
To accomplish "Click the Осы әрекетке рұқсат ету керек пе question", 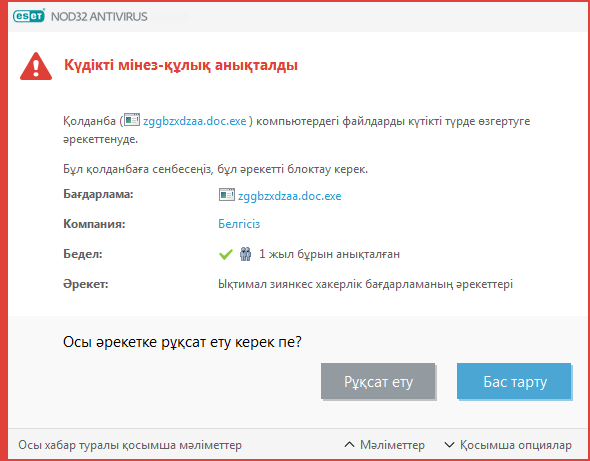I will click(182, 342).
